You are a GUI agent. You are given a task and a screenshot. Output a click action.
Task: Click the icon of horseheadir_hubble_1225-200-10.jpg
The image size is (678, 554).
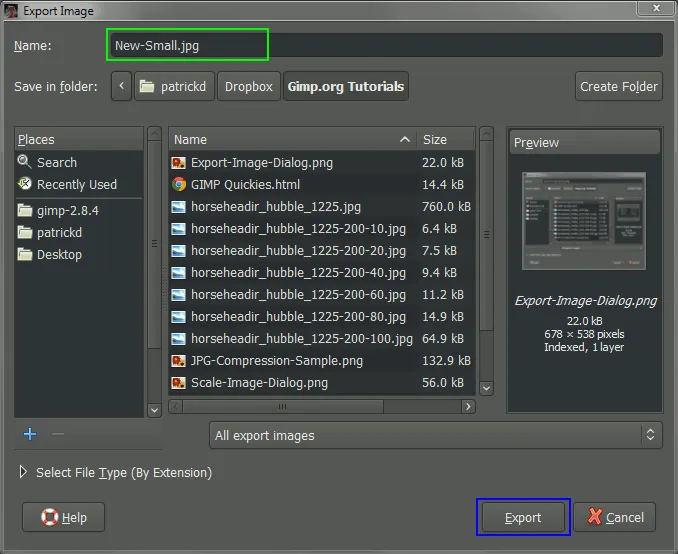178,229
